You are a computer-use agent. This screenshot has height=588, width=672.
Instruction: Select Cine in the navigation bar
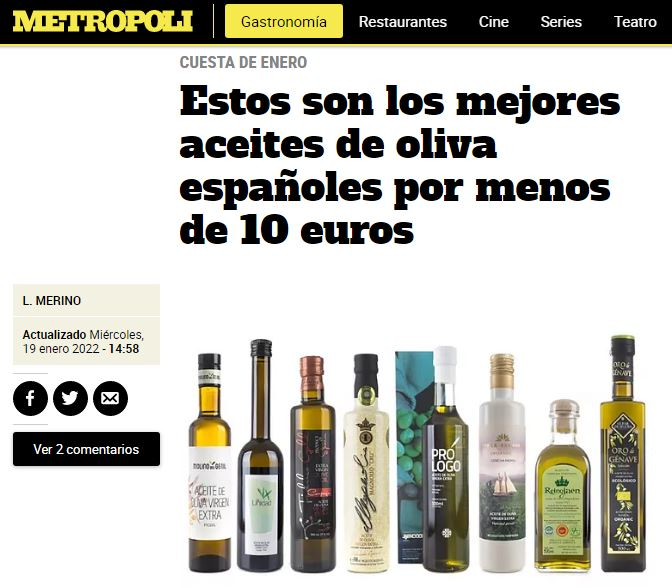click(494, 21)
